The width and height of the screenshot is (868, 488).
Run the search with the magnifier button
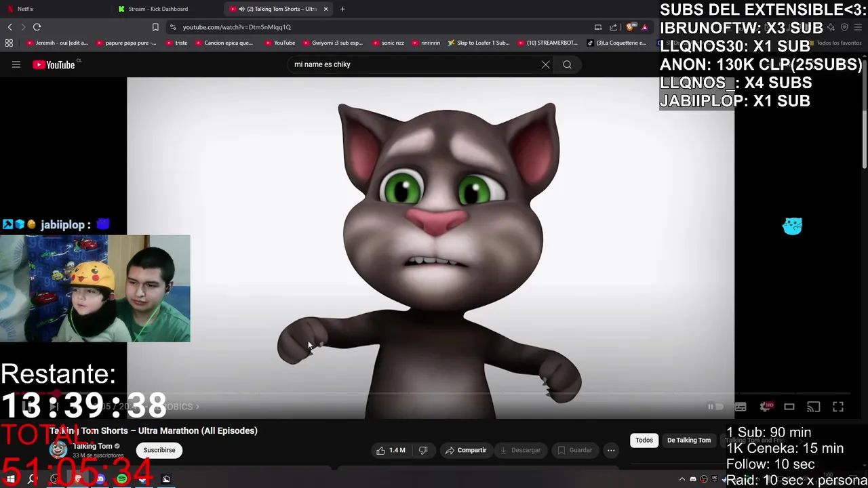pyautogui.click(x=567, y=64)
